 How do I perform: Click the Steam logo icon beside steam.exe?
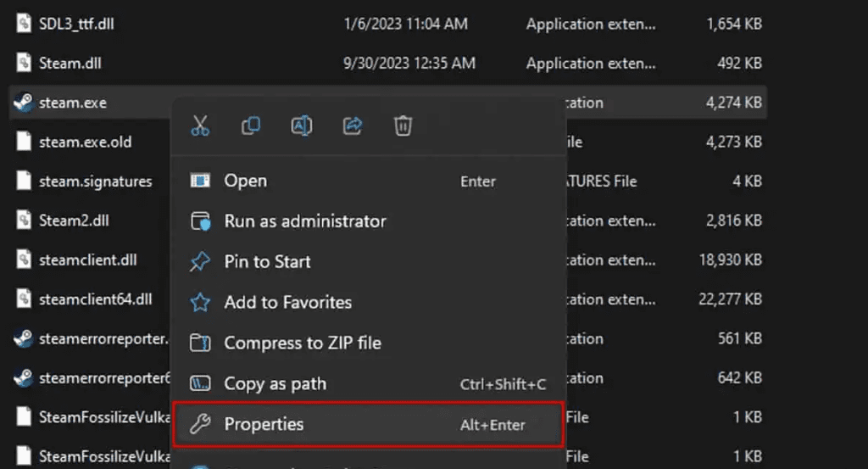(24, 103)
